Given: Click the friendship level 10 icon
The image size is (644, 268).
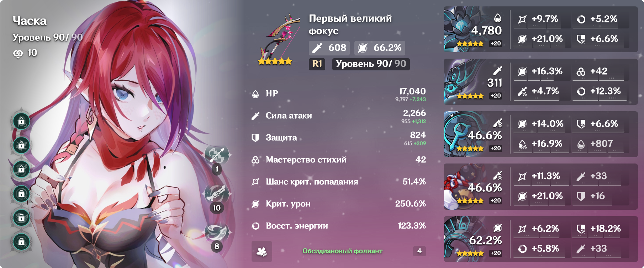Looking at the screenshot, I should click(x=18, y=53).
